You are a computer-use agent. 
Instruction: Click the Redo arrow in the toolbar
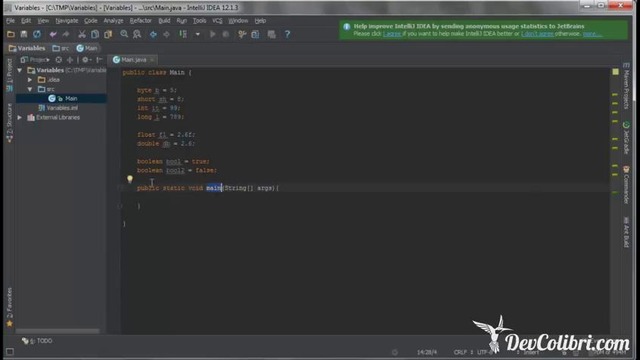tap(66, 34)
